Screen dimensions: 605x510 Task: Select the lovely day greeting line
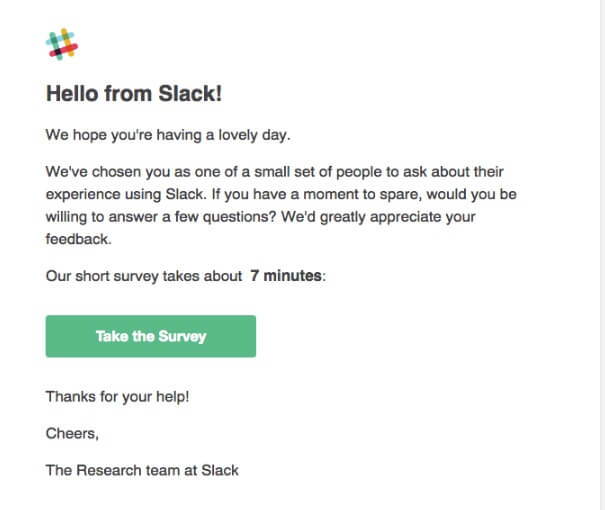coord(168,135)
